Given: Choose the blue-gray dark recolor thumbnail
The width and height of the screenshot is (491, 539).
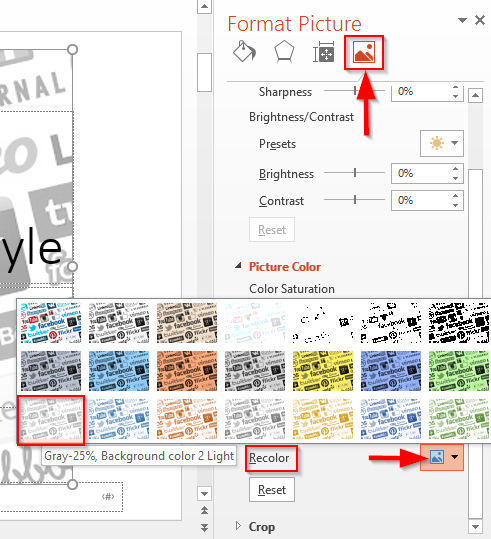Looking at the screenshot, I should point(51,371).
